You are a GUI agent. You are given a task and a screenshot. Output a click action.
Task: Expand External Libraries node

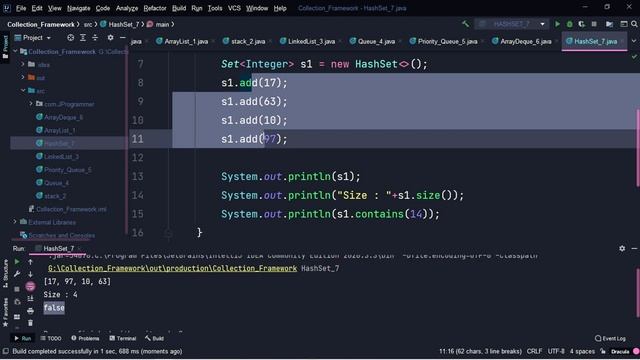(x=16, y=222)
